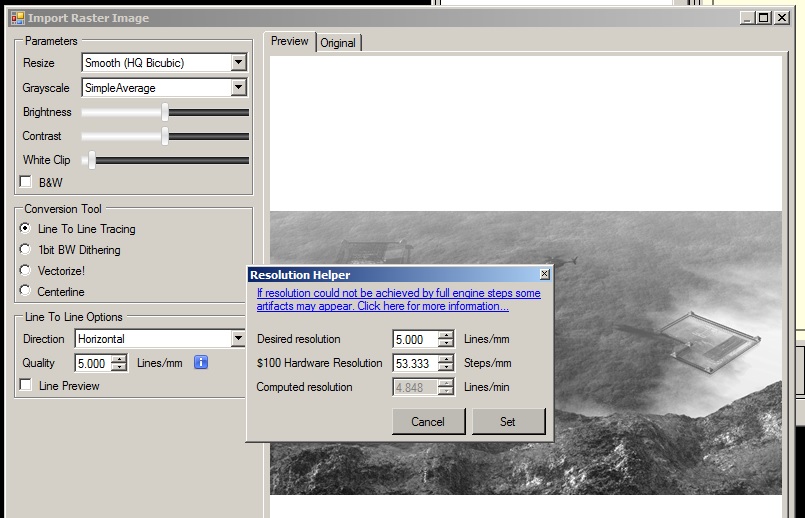Click the White Clip slider handle

click(x=92, y=160)
